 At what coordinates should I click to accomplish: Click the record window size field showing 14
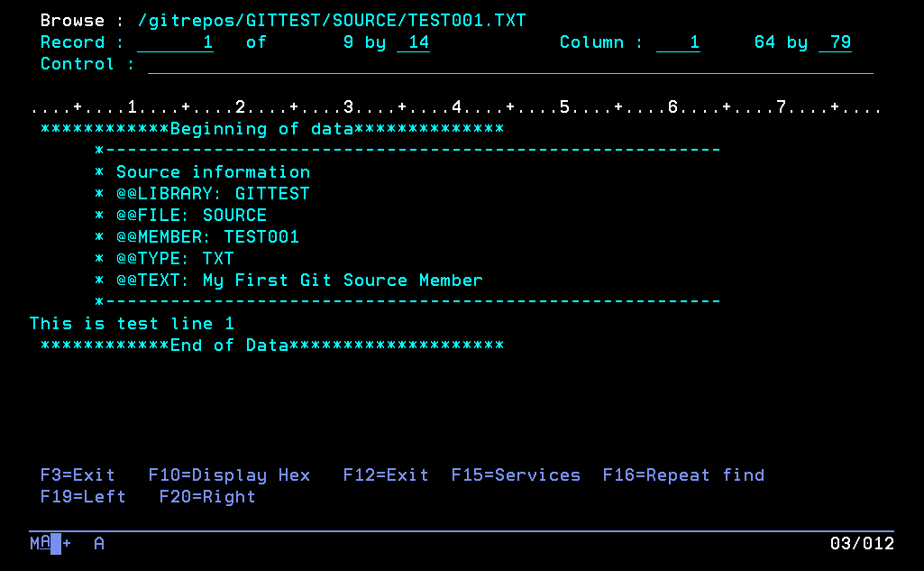tap(413, 42)
